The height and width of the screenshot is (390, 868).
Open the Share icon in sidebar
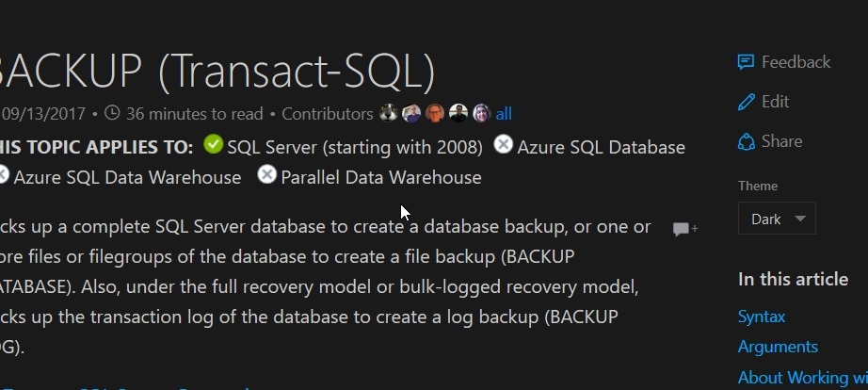tap(747, 141)
